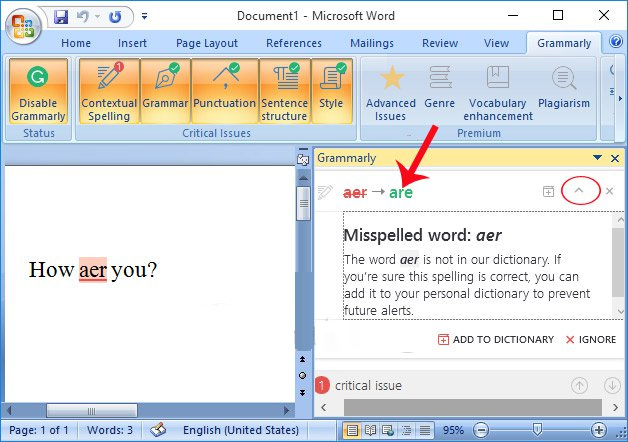
Task: Toggle Punctuation checks
Action: pos(224,91)
